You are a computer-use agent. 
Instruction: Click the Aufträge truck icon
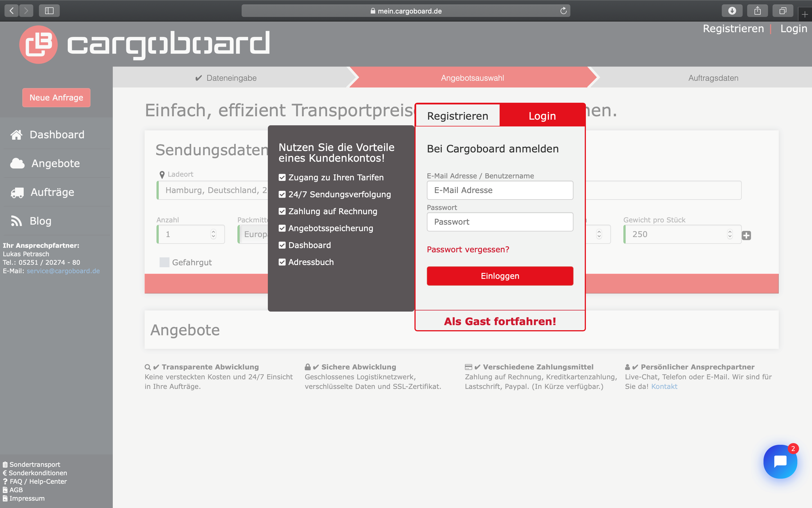tap(17, 192)
